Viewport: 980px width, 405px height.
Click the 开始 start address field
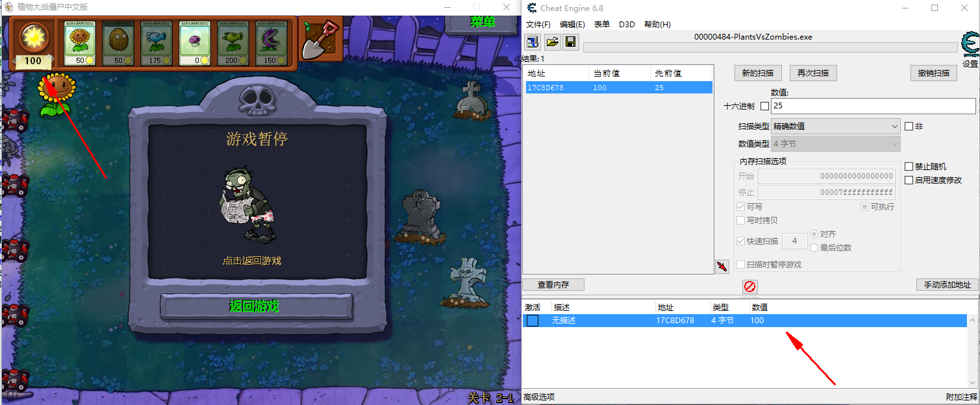pyautogui.click(x=827, y=177)
